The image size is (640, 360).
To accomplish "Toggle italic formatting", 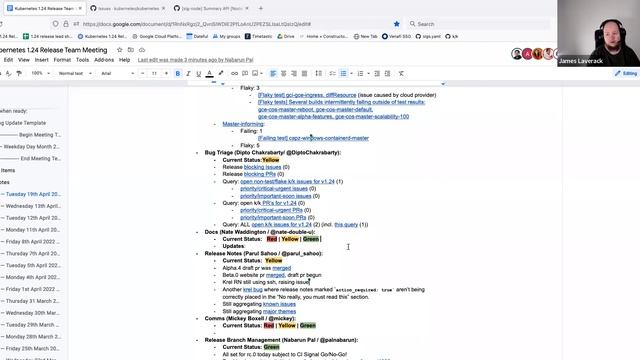I will [188, 73].
